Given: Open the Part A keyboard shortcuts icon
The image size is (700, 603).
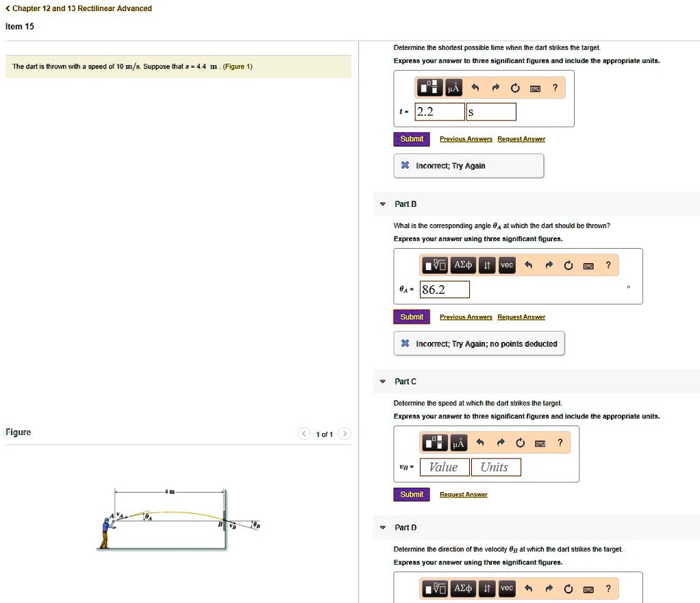Looking at the screenshot, I should click(x=536, y=88).
